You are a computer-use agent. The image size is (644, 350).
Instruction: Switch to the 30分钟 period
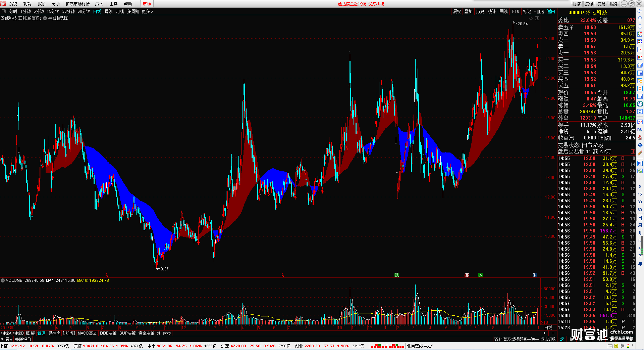[x=68, y=11]
